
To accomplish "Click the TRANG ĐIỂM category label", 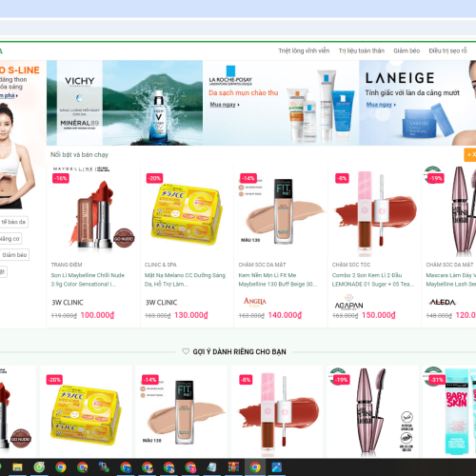I will click(67, 265).
